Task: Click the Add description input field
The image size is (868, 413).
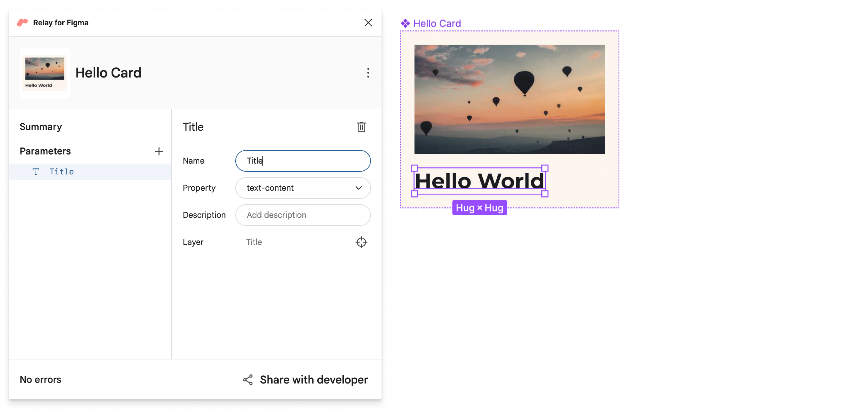Action: point(303,215)
